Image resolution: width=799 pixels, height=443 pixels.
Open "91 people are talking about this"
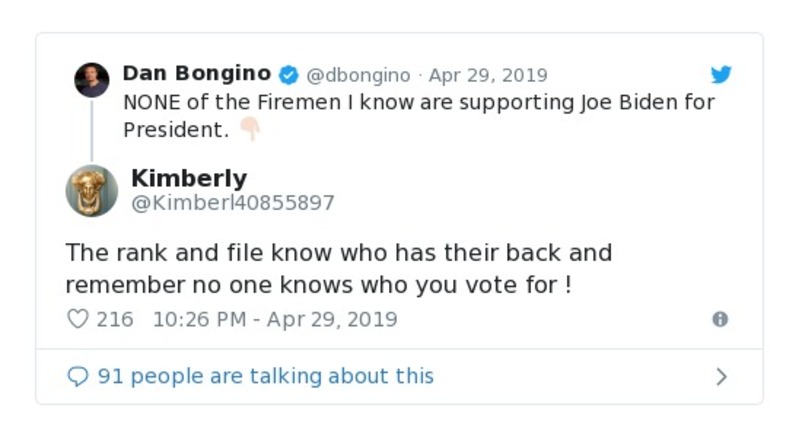(265, 377)
